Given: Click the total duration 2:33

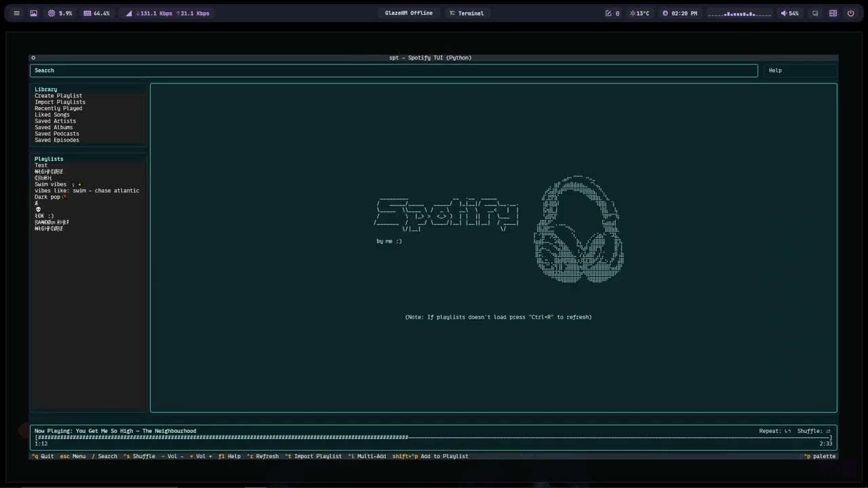Looking at the screenshot, I should tap(826, 443).
